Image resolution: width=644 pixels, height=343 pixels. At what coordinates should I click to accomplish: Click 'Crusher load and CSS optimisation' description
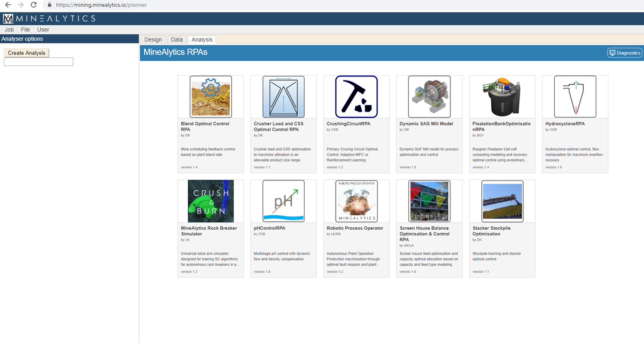pos(282,154)
